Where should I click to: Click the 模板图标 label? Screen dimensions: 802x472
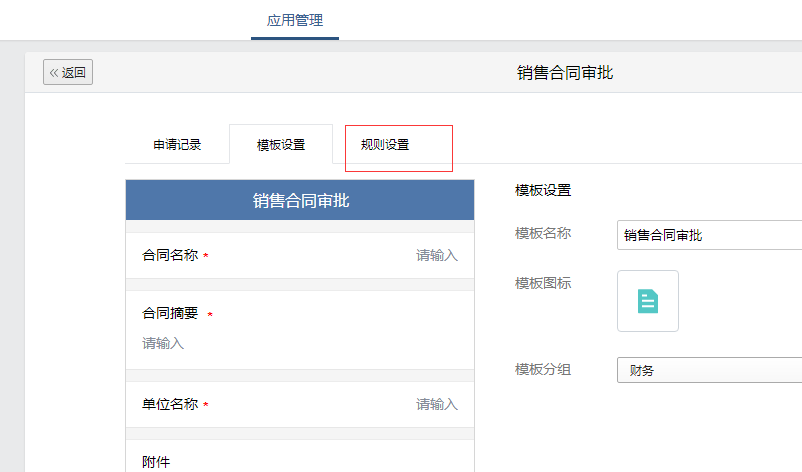[543, 283]
